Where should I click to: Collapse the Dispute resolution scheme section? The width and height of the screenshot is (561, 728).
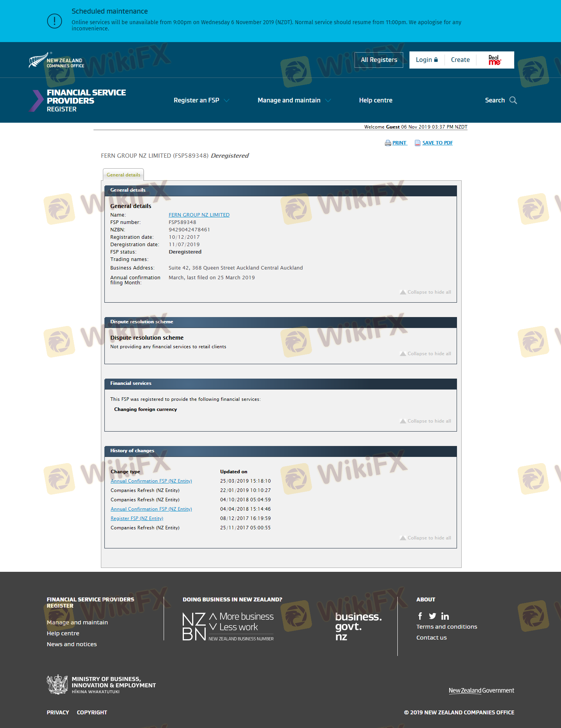[425, 354]
